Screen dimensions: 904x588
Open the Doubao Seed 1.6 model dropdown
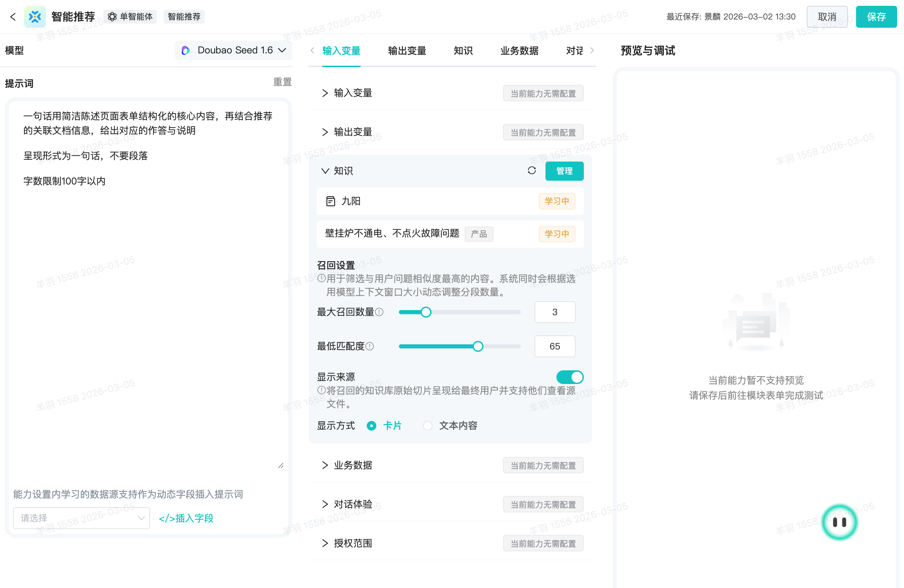234,50
